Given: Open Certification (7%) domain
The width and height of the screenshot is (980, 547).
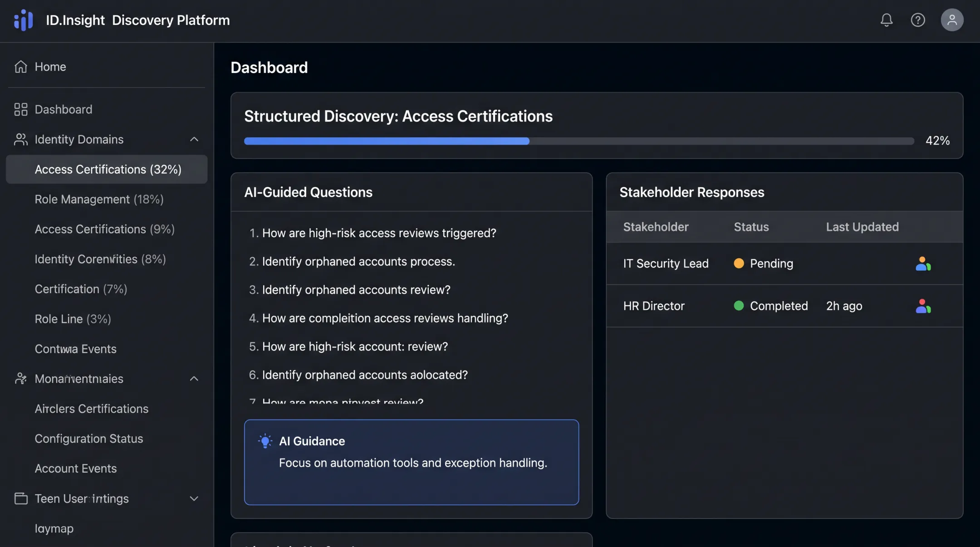Looking at the screenshot, I should pyautogui.click(x=81, y=289).
